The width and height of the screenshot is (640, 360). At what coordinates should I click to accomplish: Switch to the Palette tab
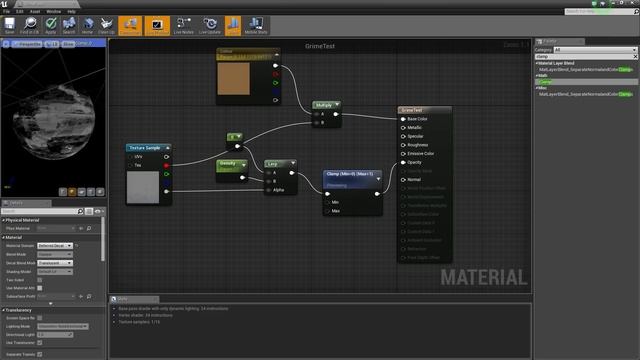point(560,41)
